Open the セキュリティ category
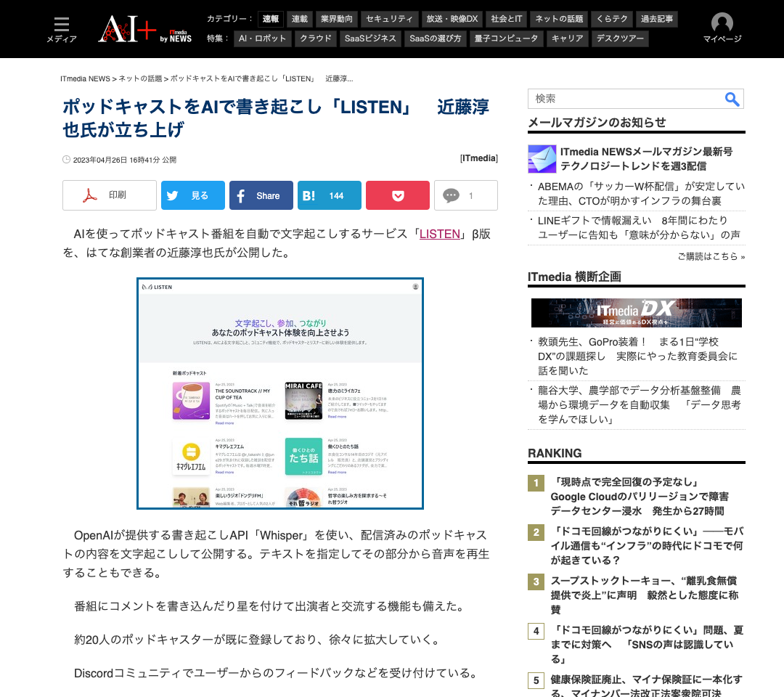Image resolution: width=784 pixels, height=697 pixels. pos(390,19)
